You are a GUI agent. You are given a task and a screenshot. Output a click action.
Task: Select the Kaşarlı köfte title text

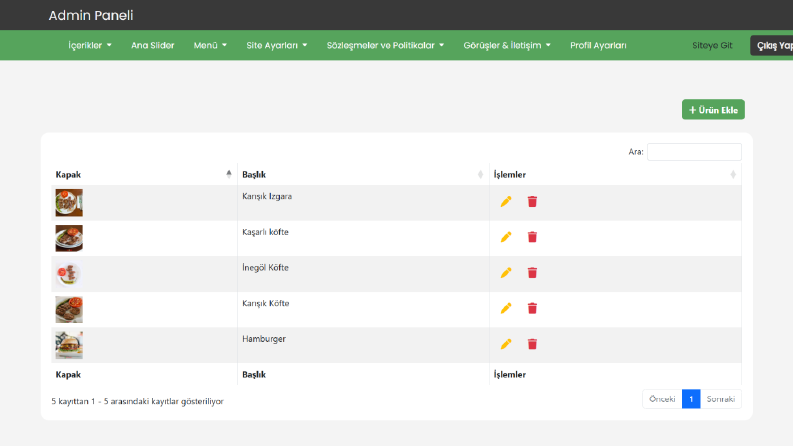(265, 232)
